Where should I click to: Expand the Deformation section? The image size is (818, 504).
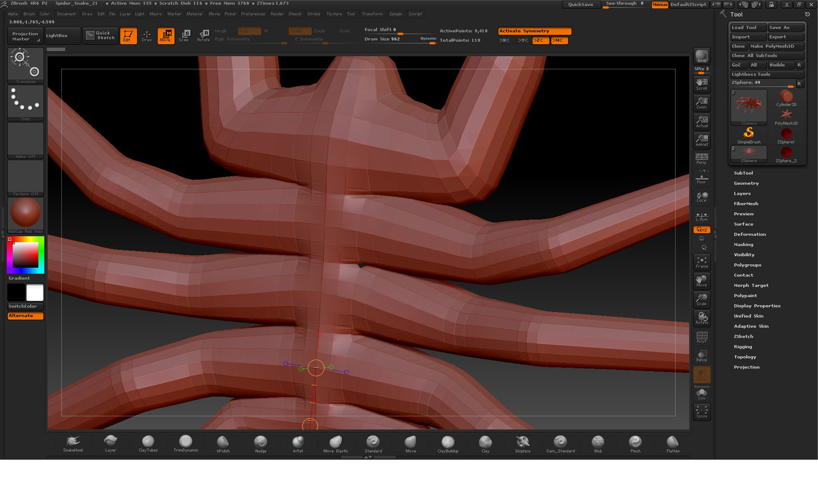pos(750,234)
